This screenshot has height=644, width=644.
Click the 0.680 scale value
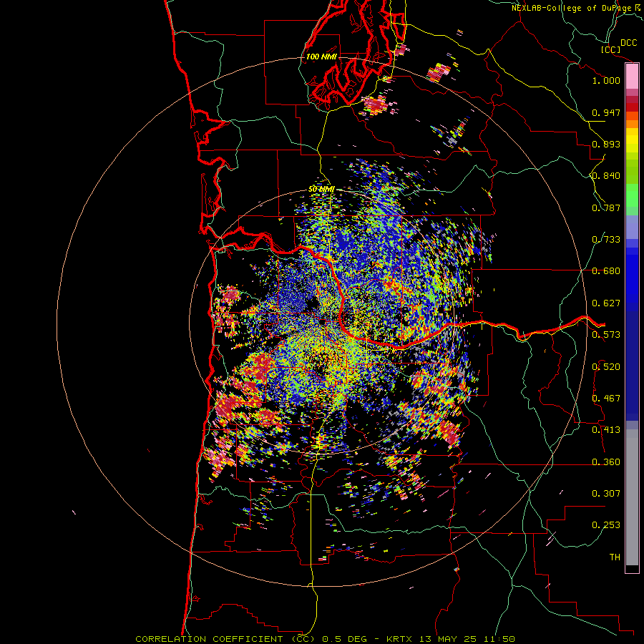(606, 271)
